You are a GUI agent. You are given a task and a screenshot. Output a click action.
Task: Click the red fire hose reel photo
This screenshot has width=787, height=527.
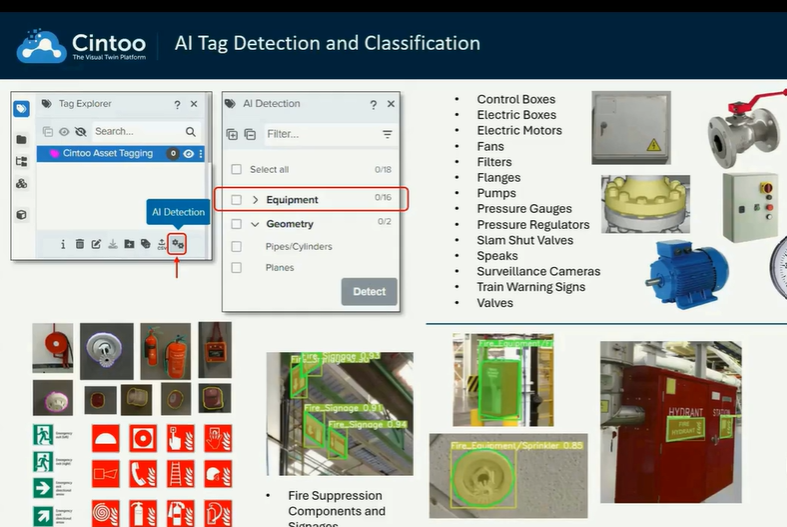[53, 348]
